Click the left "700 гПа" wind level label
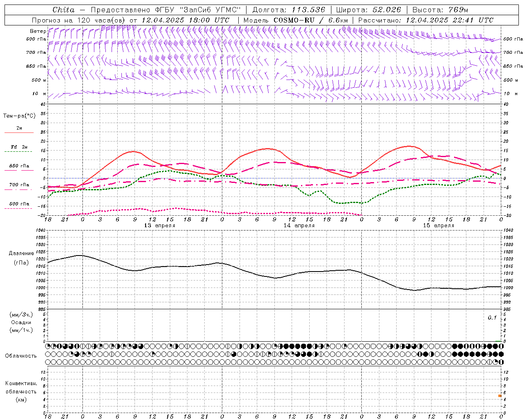 (36, 52)
